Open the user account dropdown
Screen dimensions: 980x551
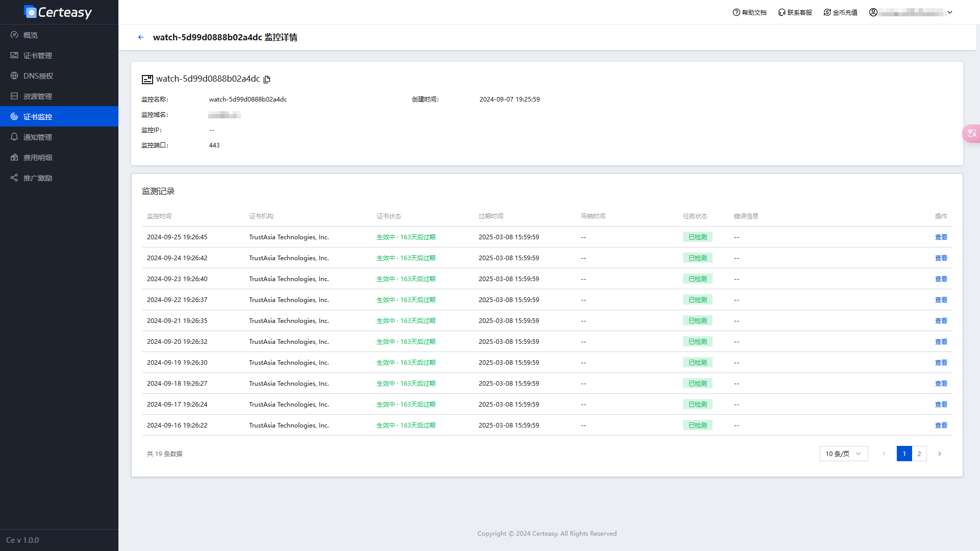tap(911, 12)
